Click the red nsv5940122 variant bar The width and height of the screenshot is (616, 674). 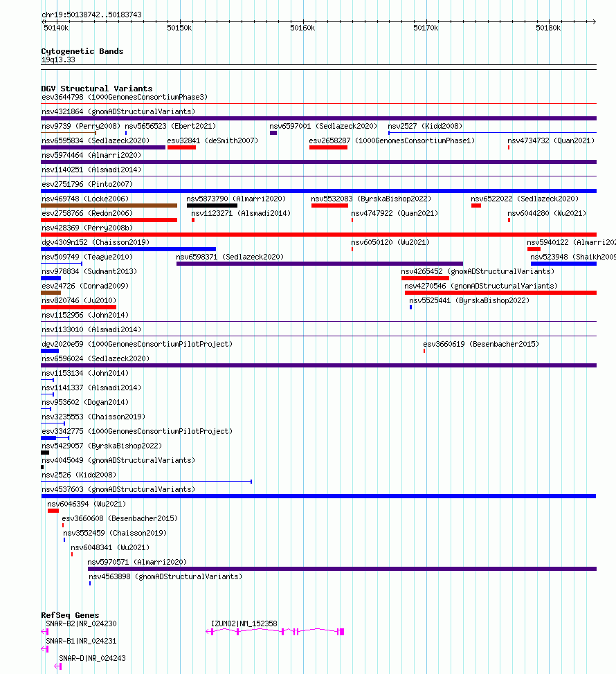534,249
